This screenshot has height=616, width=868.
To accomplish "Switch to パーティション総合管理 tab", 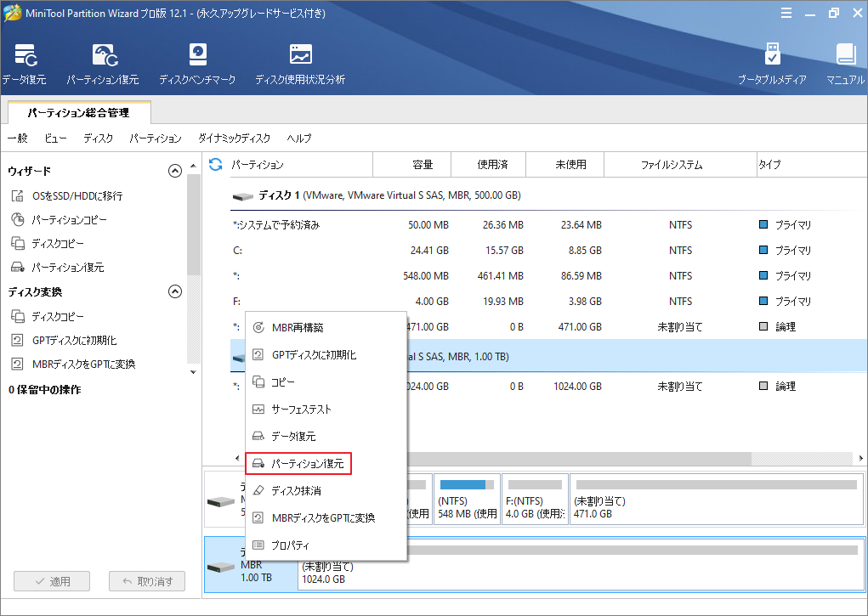I will click(x=78, y=111).
